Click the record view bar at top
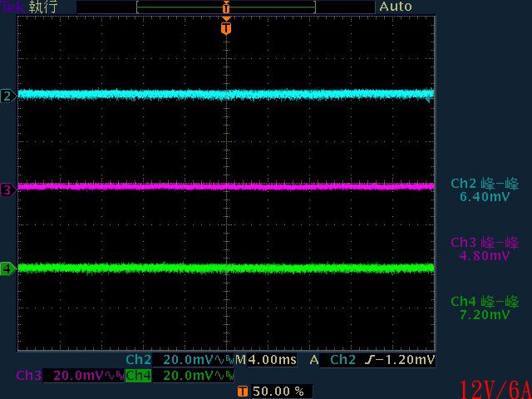This screenshot has width=532, height=399. [226, 7]
